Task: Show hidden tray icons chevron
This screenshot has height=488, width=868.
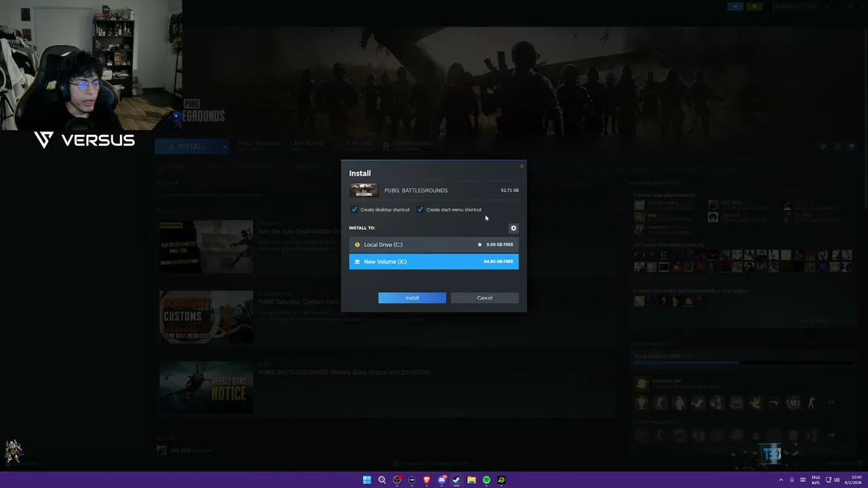Action: [781, 480]
